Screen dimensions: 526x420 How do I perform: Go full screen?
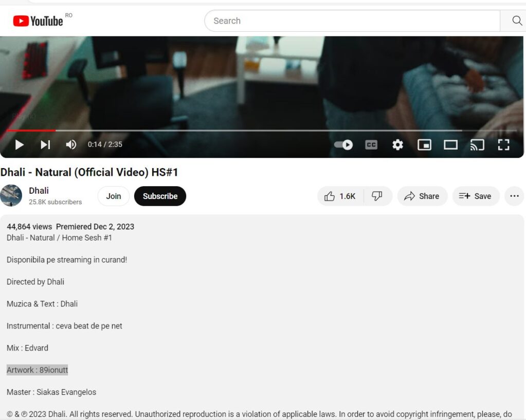[503, 145]
